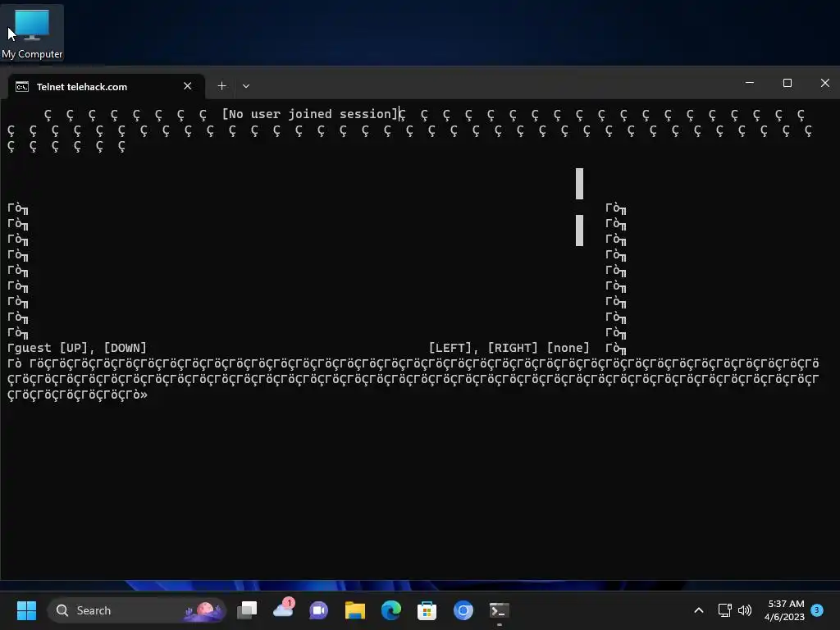Show hidden system tray icons

coord(699,610)
